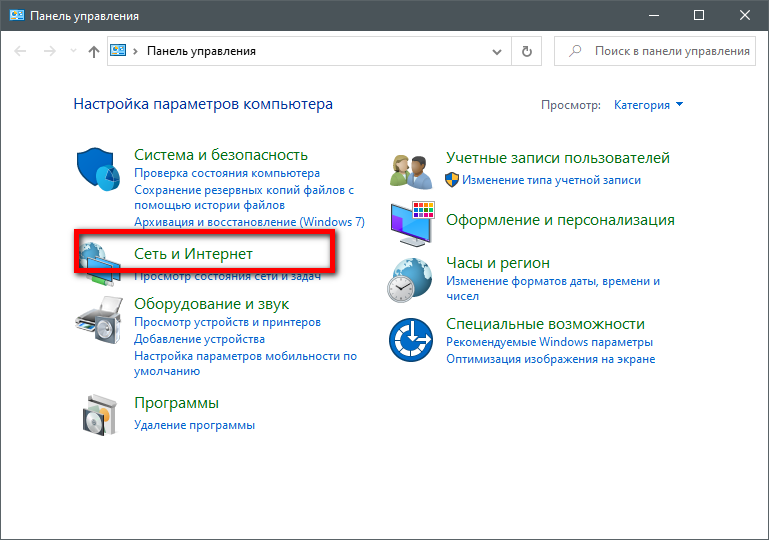Click Оптимизация изображения на экране link
Screen dimensions: 769x540
551,359
